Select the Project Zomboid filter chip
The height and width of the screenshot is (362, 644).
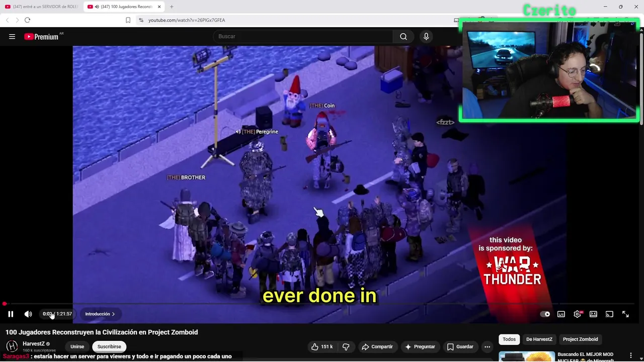click(x=580, y=339)
